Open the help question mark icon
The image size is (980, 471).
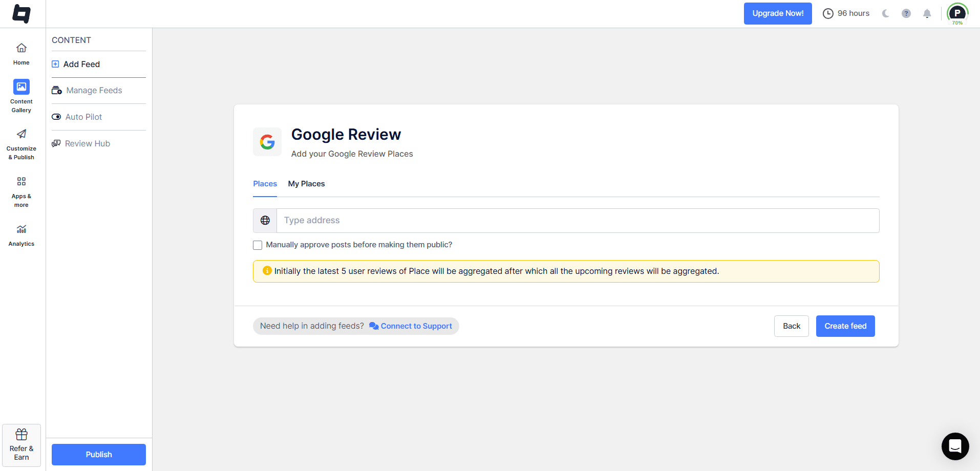906,13
